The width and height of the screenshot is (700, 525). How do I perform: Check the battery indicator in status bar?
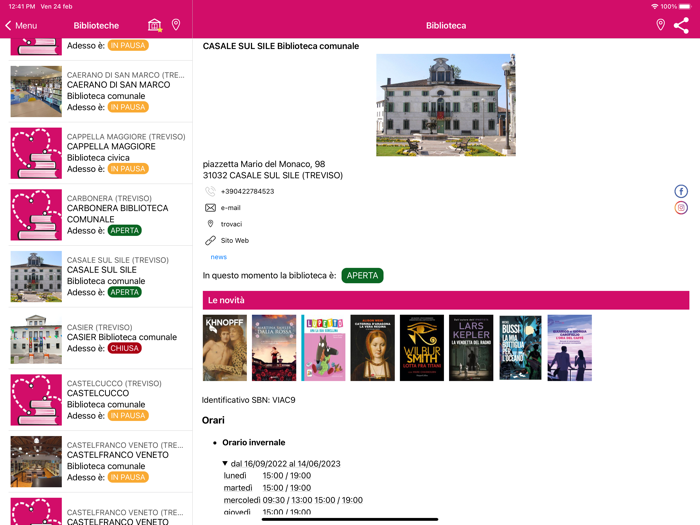(x=685, y=7)
